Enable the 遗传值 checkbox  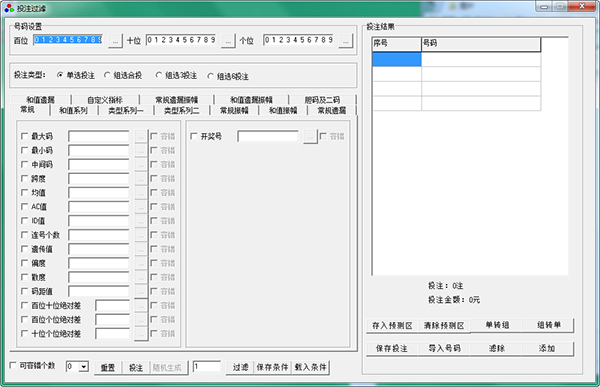pos(24,249)
